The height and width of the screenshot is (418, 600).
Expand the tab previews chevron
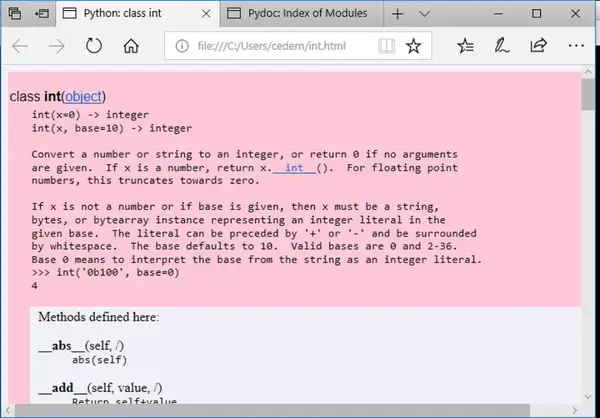click(x=424, y=14)
